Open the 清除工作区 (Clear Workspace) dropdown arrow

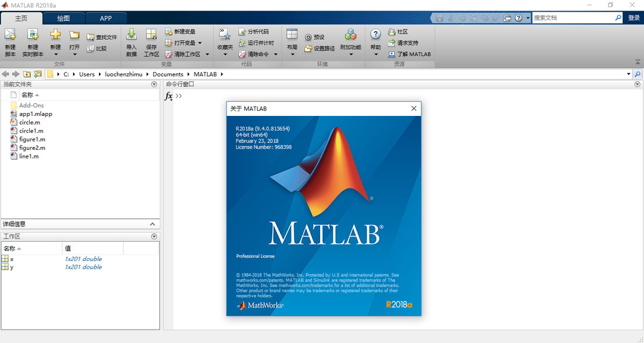point(207,54)
